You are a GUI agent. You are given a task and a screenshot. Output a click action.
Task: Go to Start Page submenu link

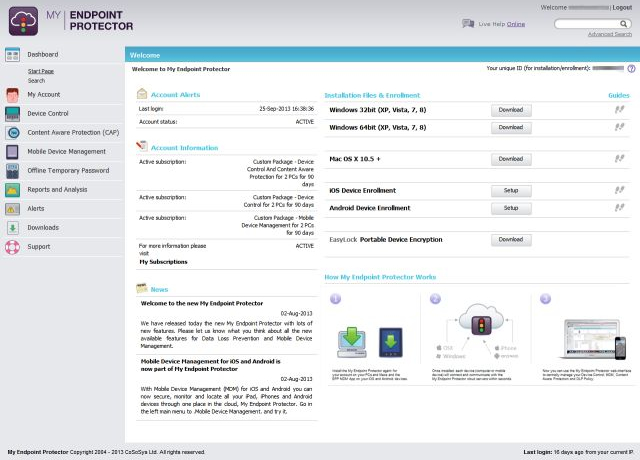click(41, 71)
